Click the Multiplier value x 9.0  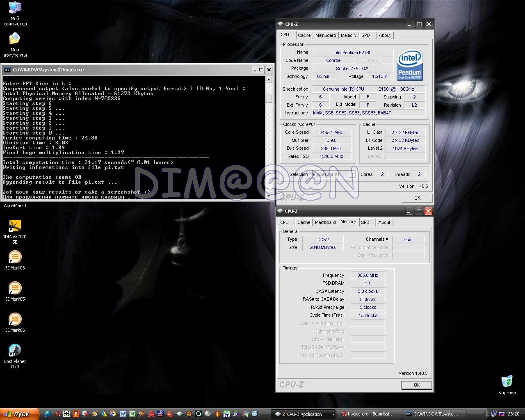331,140
